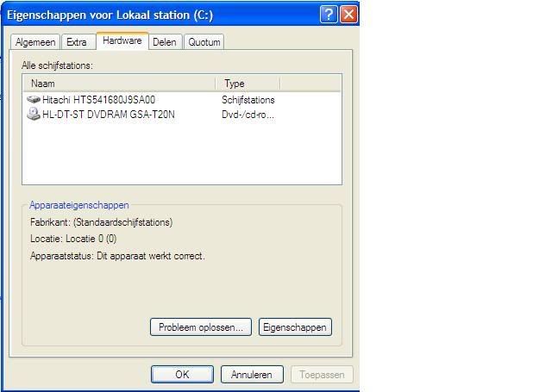Sort the list by the Naam column header
552x392 pixels.
[x=119, y=84]
